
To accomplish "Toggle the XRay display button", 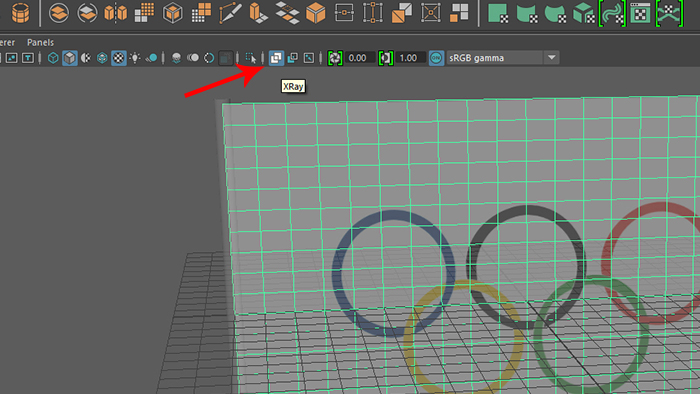I will (276, 58).
